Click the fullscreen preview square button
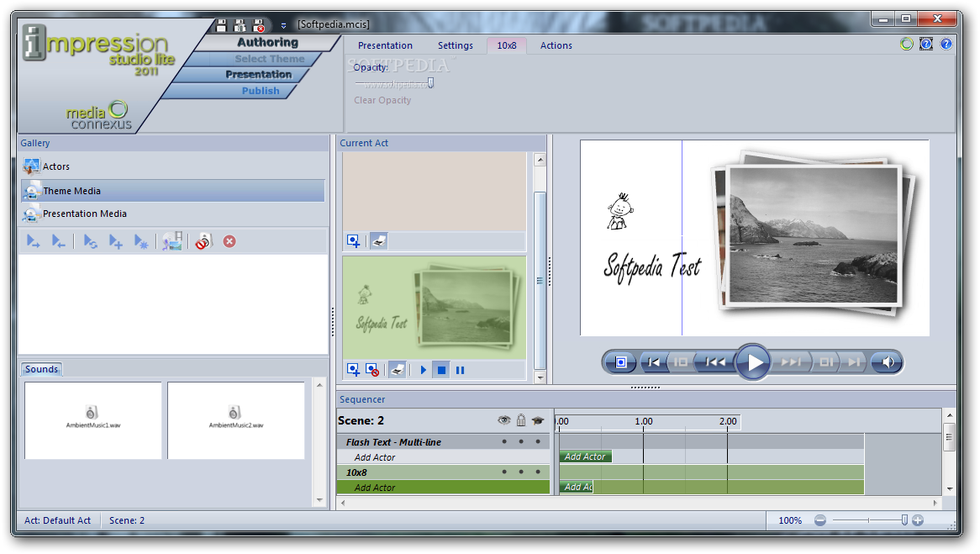 (x=620, y=362)
